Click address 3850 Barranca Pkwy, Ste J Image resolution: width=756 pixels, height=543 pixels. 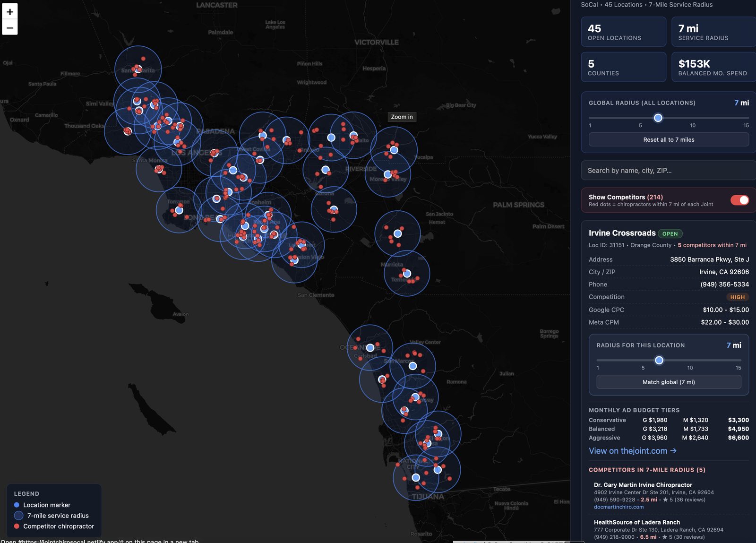click(x=709, y=259)
